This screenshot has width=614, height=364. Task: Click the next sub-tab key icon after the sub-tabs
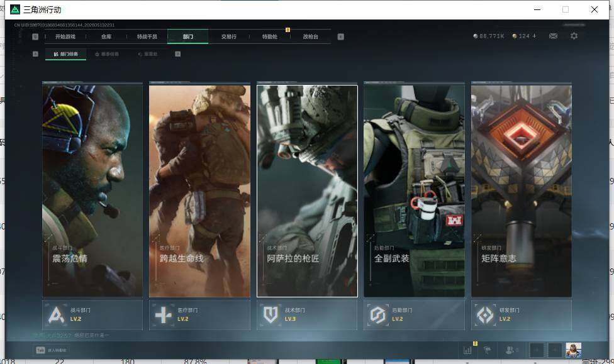(x=178, y=54)
